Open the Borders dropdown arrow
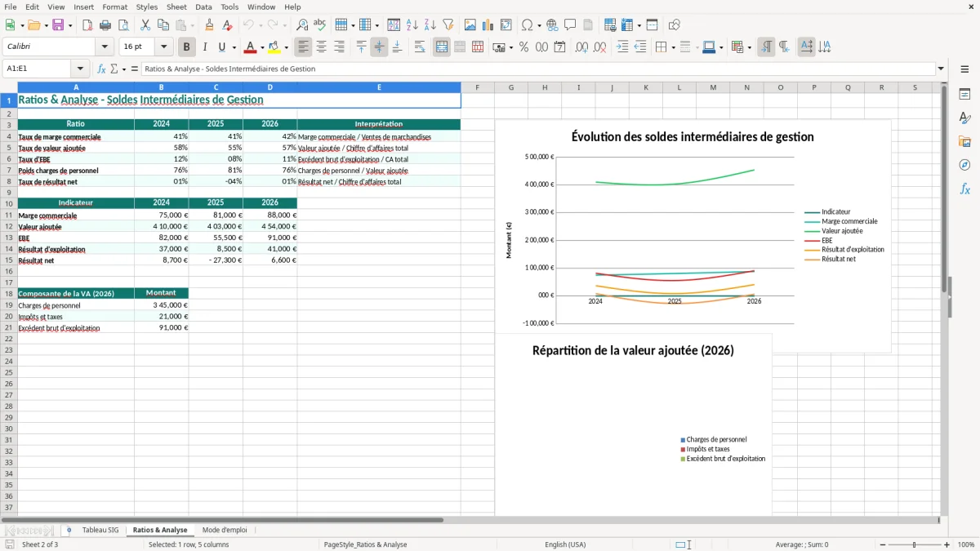 (673, 47)
